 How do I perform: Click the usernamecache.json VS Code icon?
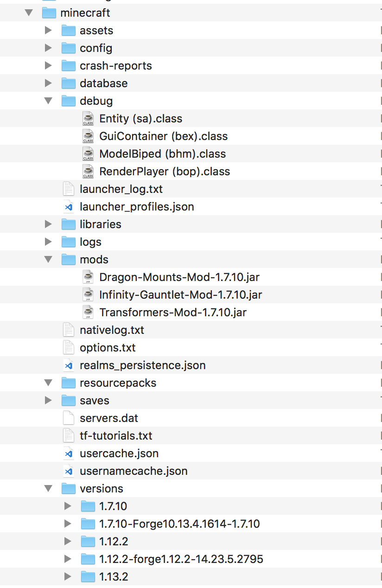pyautogui.click(x=68, y=471)
